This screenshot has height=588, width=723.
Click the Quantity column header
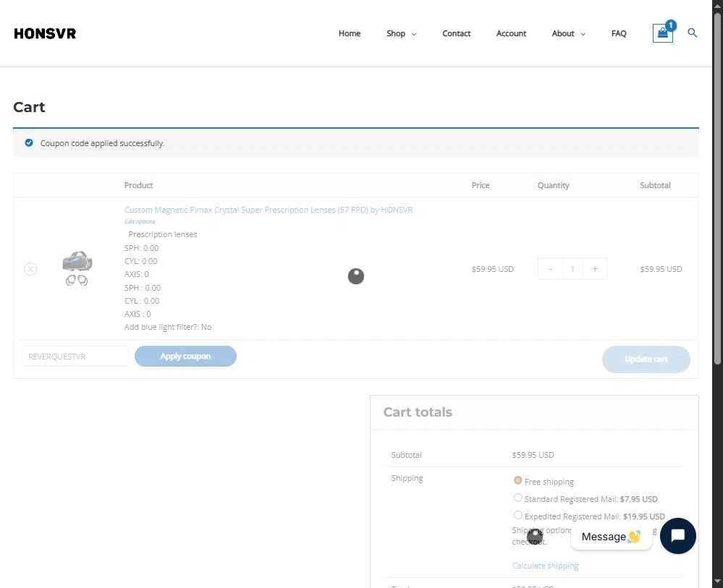[554, 185]
